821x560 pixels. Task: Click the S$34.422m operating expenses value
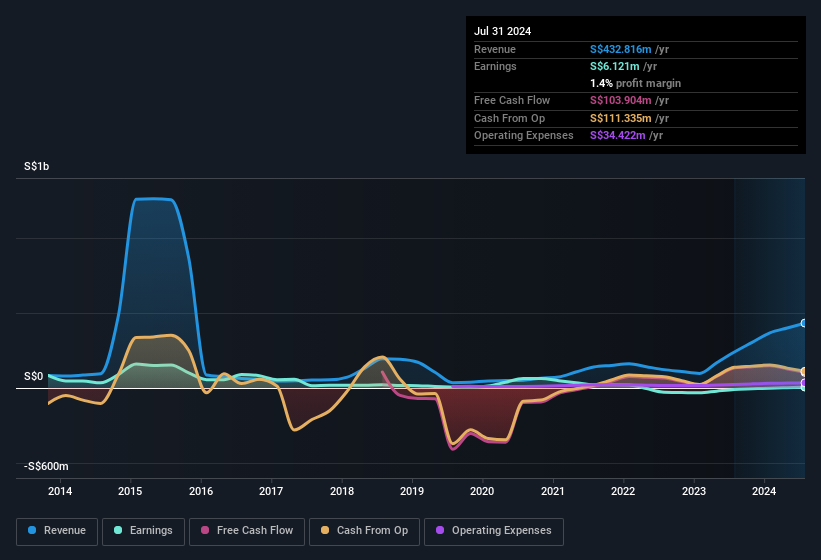point(617,136)
